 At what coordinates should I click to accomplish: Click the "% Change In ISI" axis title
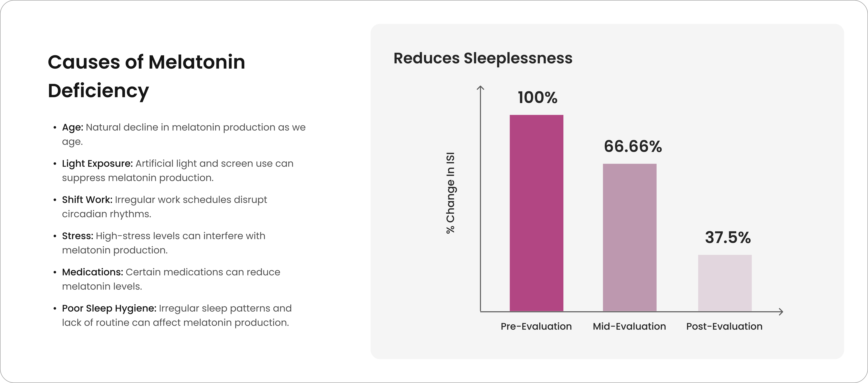[x=451, y=193]
